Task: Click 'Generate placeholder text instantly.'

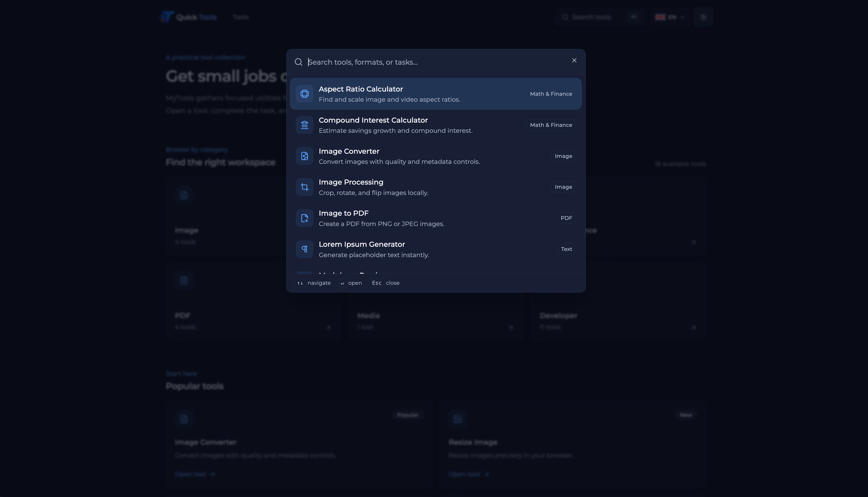Action: click(x=374, y=255)
